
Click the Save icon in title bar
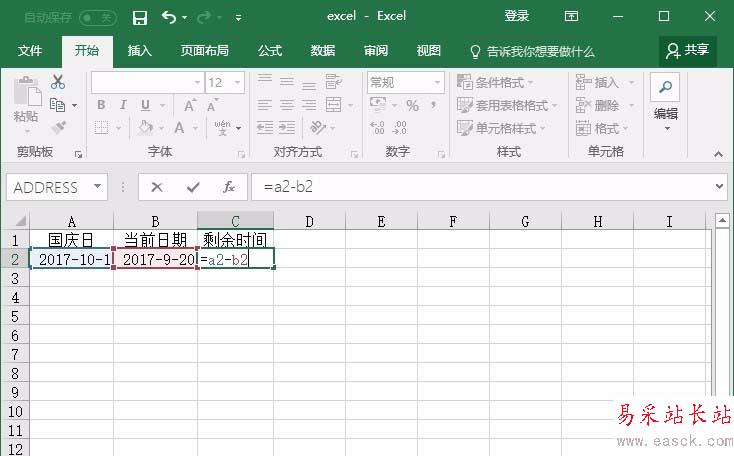pyautogui.click(x=140, y=17)
